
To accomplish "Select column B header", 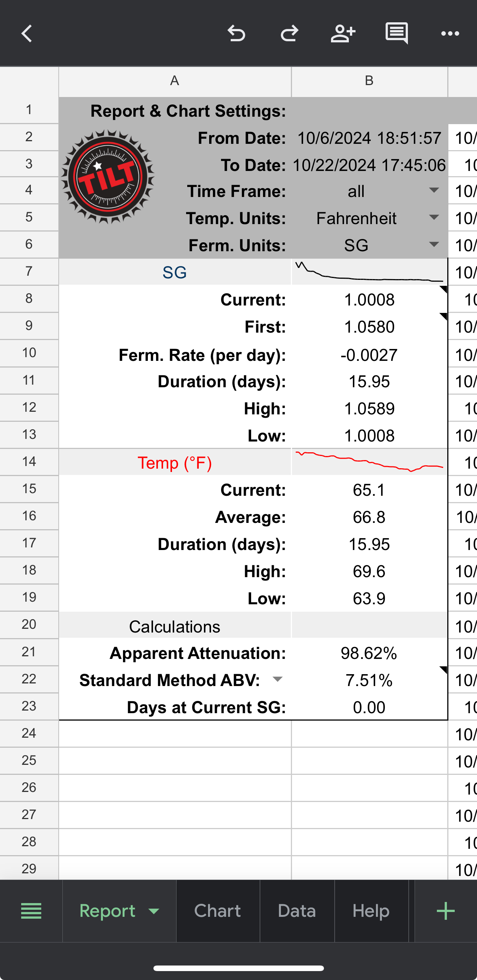I will (369, 81).
